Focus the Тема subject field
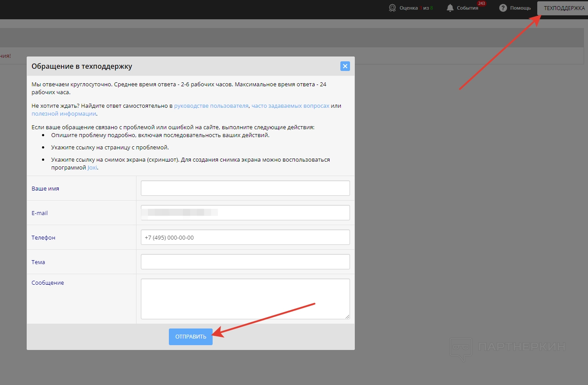The width and height of the screenshot is (588, 385). pos(245,262)
